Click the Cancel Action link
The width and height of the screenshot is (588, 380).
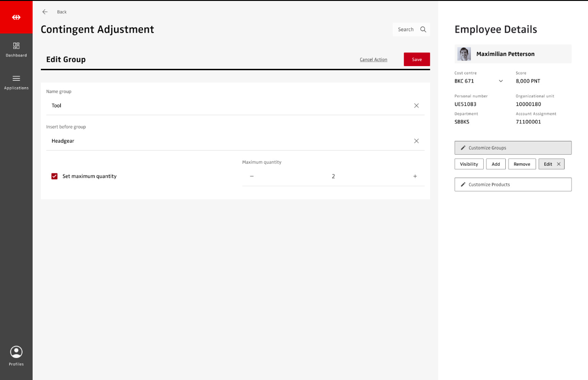(x=373, y=60)
